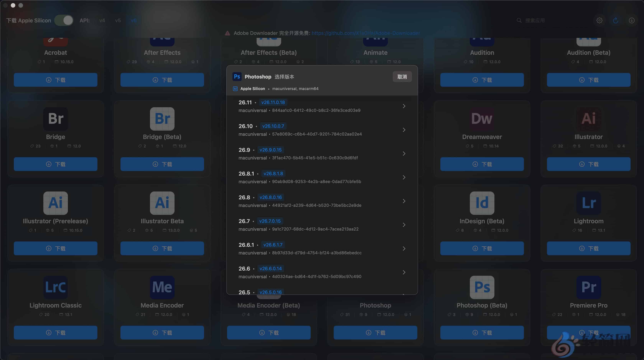Click the Bridge app icon

(x=55, y=119)
